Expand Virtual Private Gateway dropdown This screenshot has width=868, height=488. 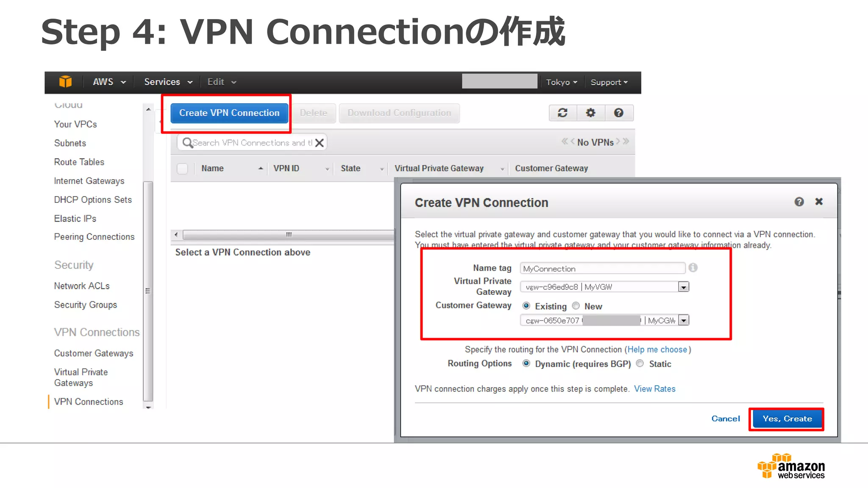coord(683,287)
